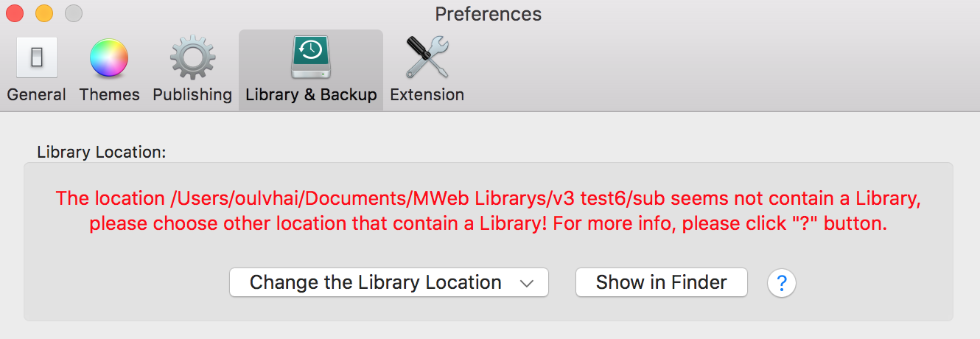The width and height of the screenshot is (980, 339).
Task: Click the red library location error message
Action: click(x=489, y=211)
